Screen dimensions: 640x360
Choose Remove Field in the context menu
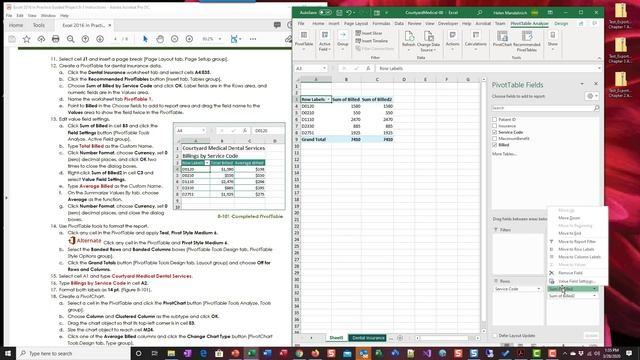tap(570, 273)
